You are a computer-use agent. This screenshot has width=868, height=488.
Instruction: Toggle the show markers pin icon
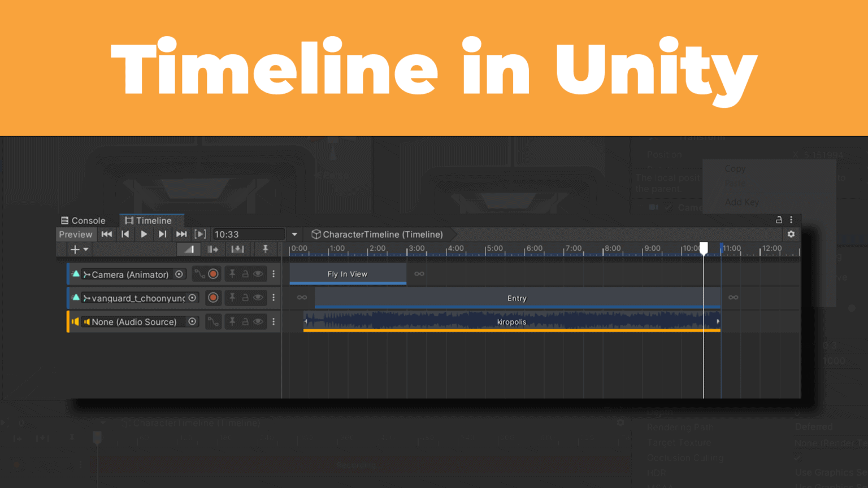pos(265,249)
